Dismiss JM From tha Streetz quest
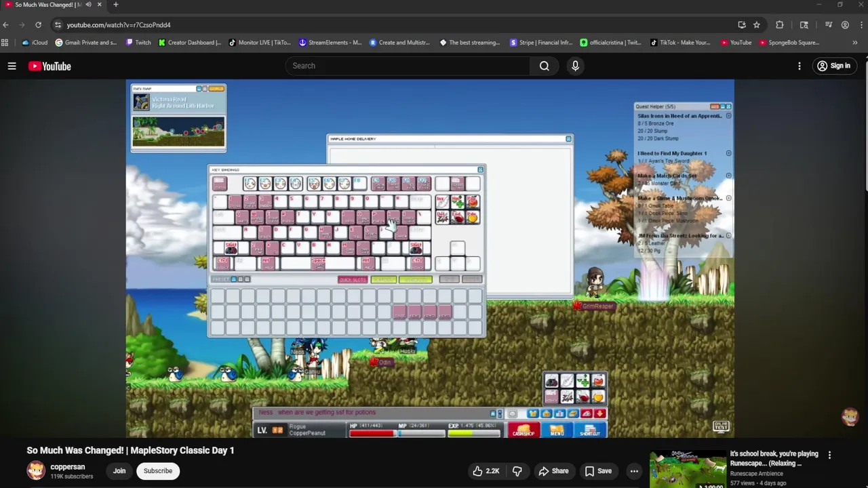The height and width of the screenshot is (488, 868). point(729,235)
